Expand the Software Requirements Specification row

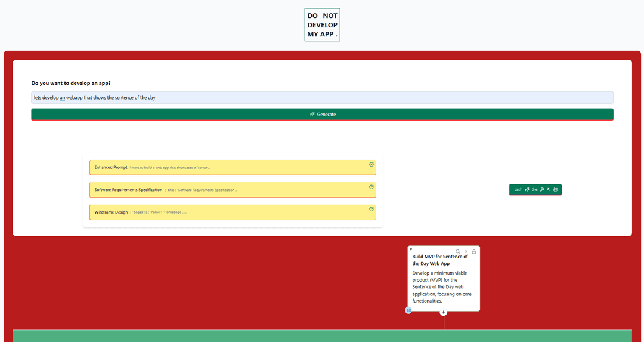point(233,190)
